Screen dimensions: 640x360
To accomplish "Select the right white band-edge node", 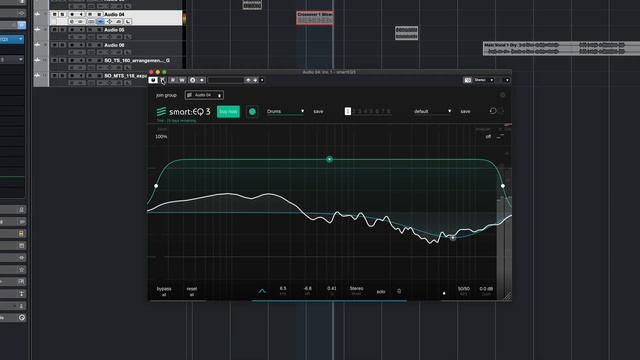I will pos(503,186).
